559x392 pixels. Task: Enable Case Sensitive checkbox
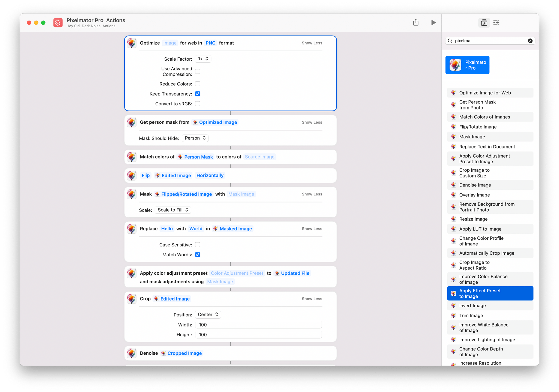198,245
